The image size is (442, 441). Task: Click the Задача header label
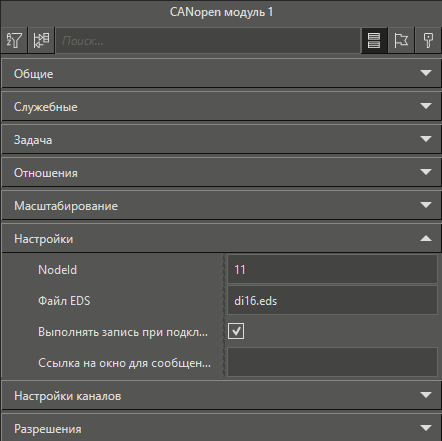pos(33,140)
